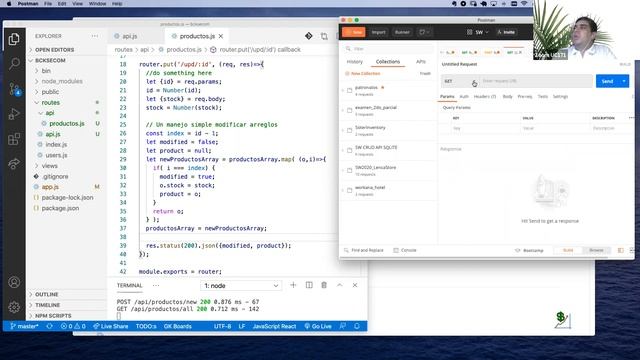
Task: Open Bootcamp in Postman footer
Action: pyautogui.click(x=529, y=250)
